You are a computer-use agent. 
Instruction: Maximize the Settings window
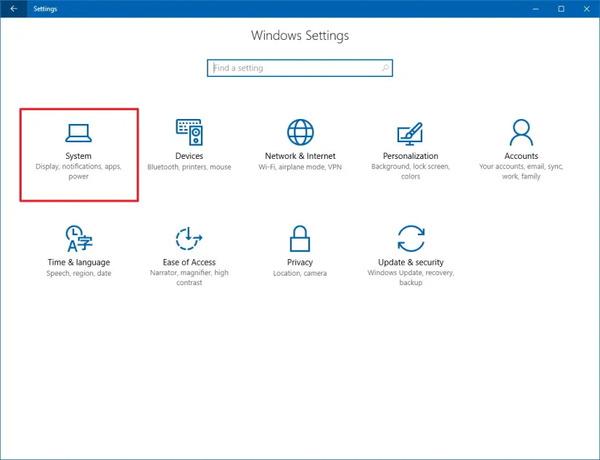[561, 8]
